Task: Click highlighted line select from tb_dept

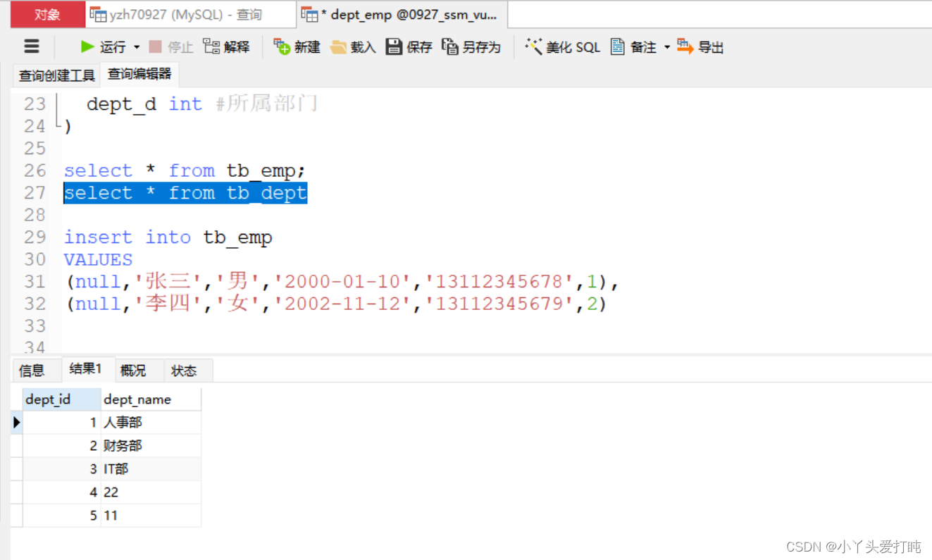Action: click(x=185, y=193)
